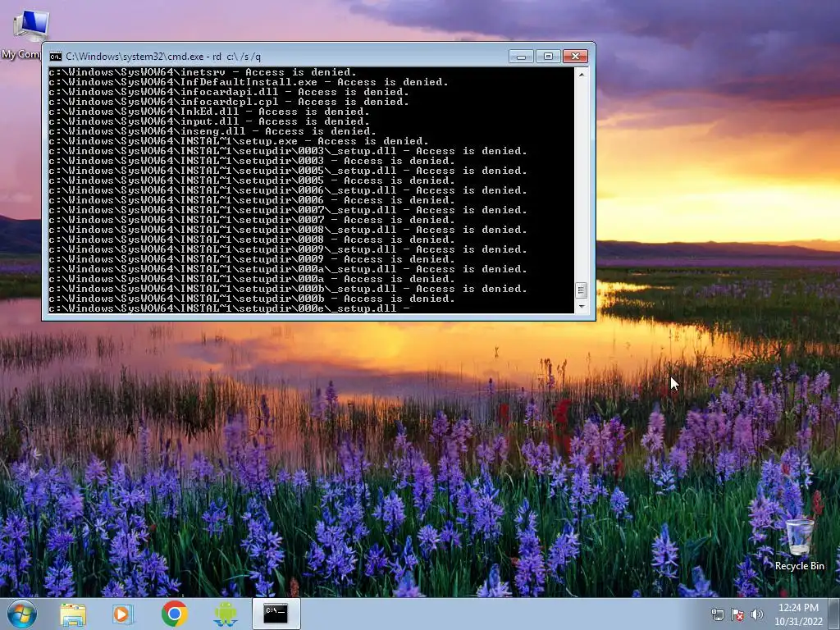Image resolution: width=840 pixels, height=630 pixels.
Task: Click the setupdir\0009\_setup.dll line
Action: [x=288, y=249]
